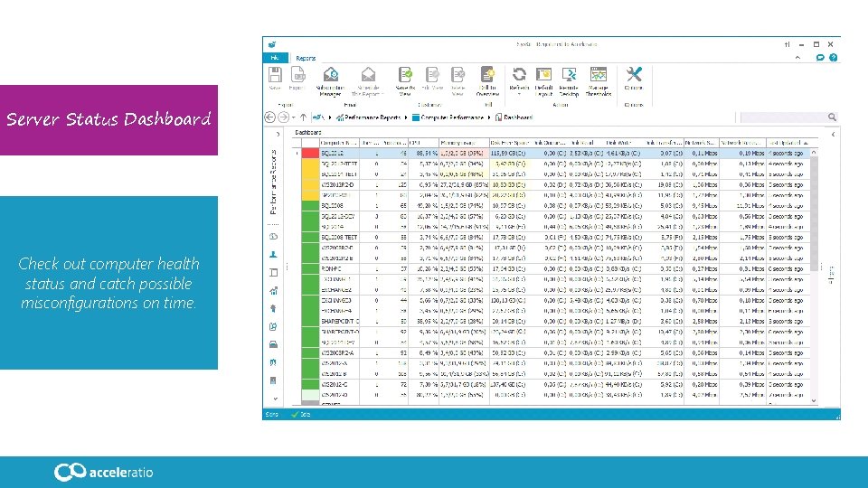Launch Remote Desktop from ribbon
The image size is (868, 488).
click(569, 74)
